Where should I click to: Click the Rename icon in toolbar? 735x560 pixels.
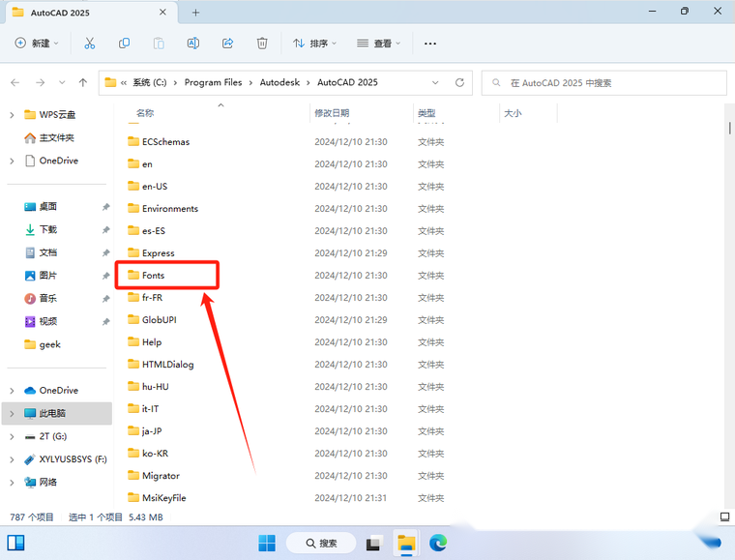click(193, 44)
